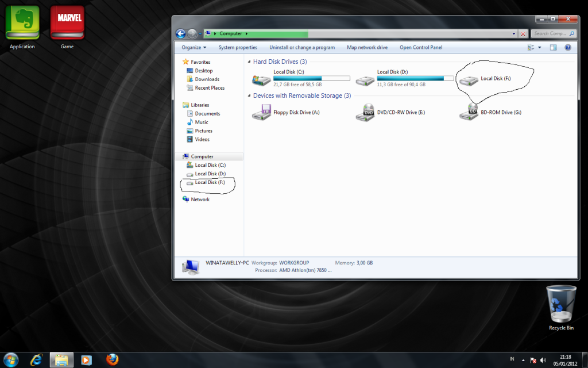Select Floppy Disk Drive (A:)
This screenshot has height=368, width=588.
(286, 112)
